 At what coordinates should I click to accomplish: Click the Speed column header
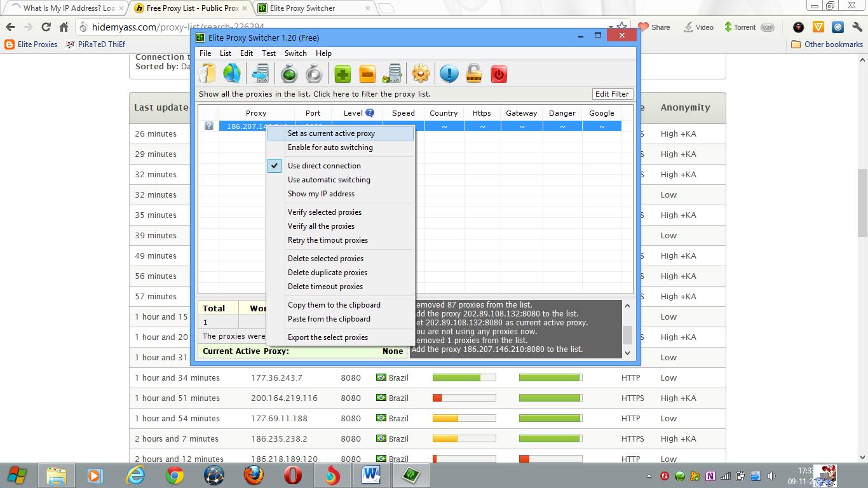pyautogui.click(x=403, y=113)
